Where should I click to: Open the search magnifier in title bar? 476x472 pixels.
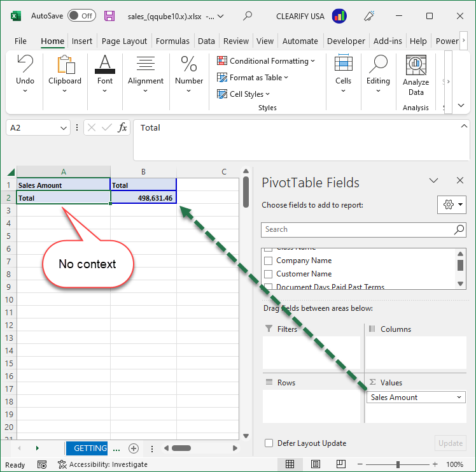pyautogui.click(x=248, y=16)
